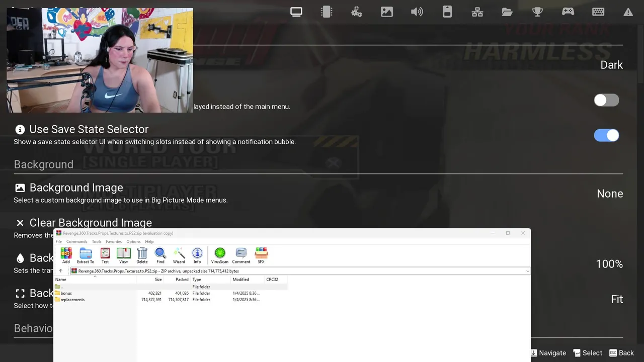Click the Find magnifier icon in WinRAR
The image size is (644, 362).
pos(160,255)
